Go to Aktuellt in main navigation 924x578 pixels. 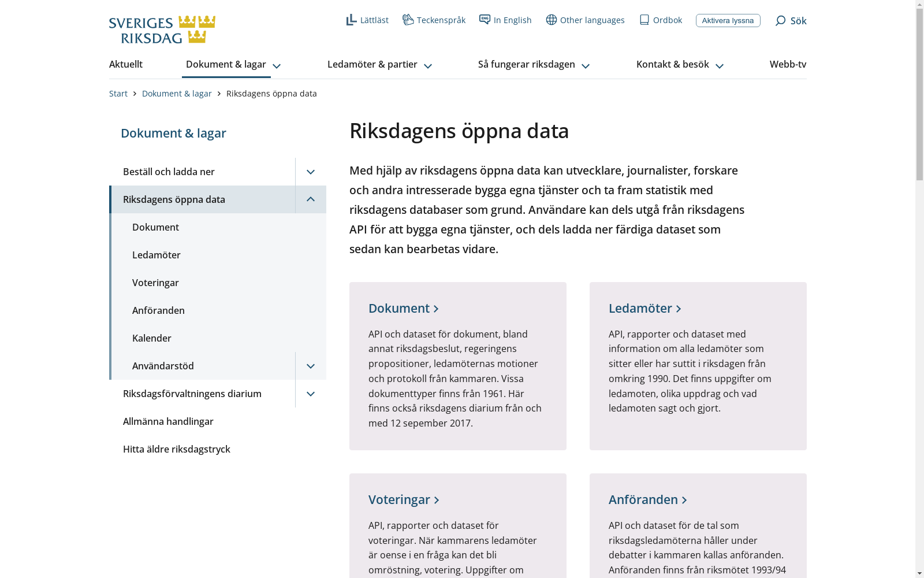(x=126, y=64)
